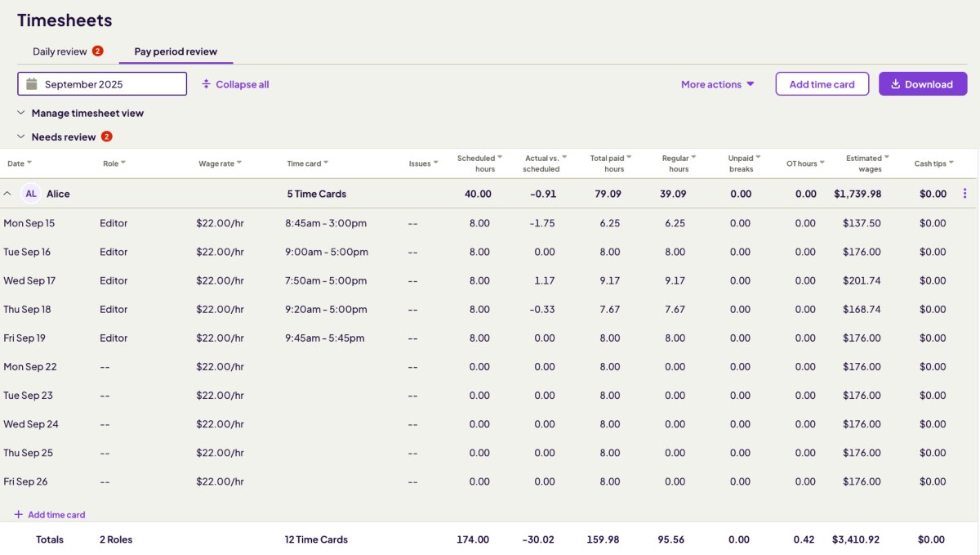
Task: Expand the Manage timesheet view section
Action: click(21, 113)
